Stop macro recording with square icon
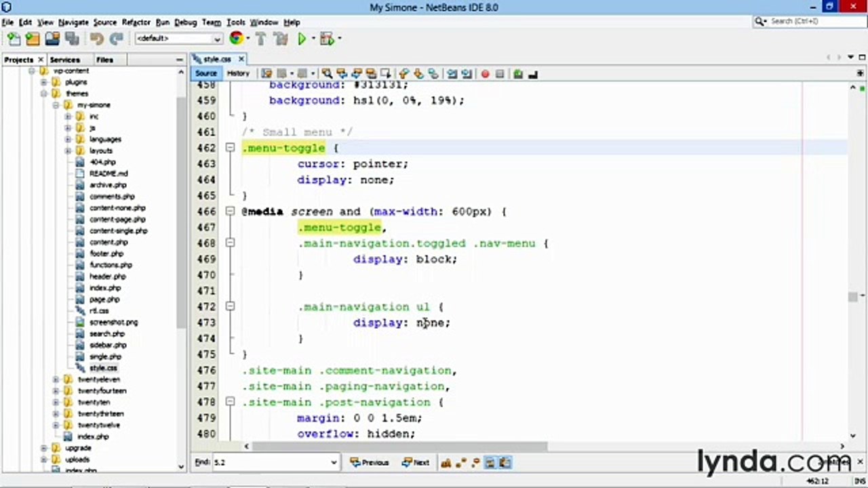The width and height of the screenshot is (868, 488). coord(500,74)
